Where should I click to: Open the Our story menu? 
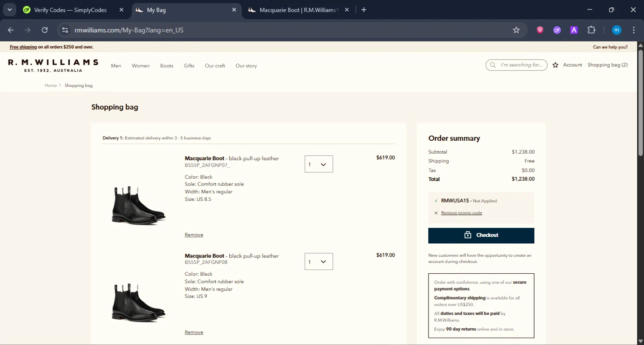coord(246,66)
